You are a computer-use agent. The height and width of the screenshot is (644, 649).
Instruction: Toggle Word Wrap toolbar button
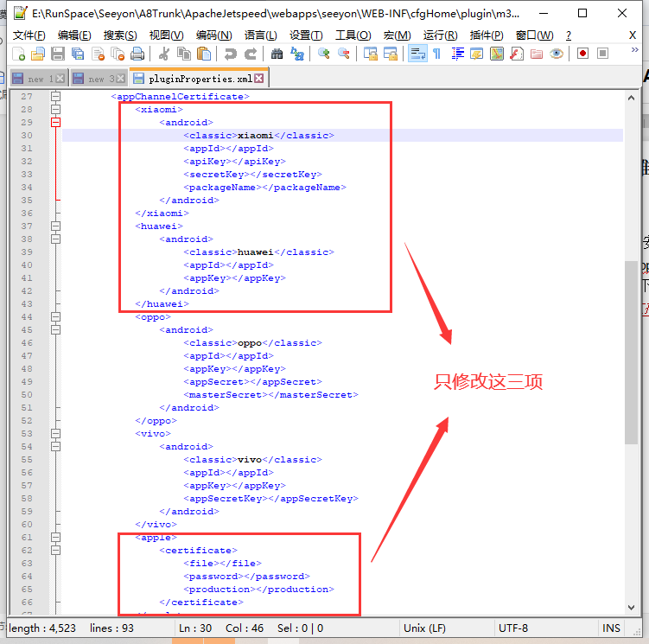pos(417,54)
